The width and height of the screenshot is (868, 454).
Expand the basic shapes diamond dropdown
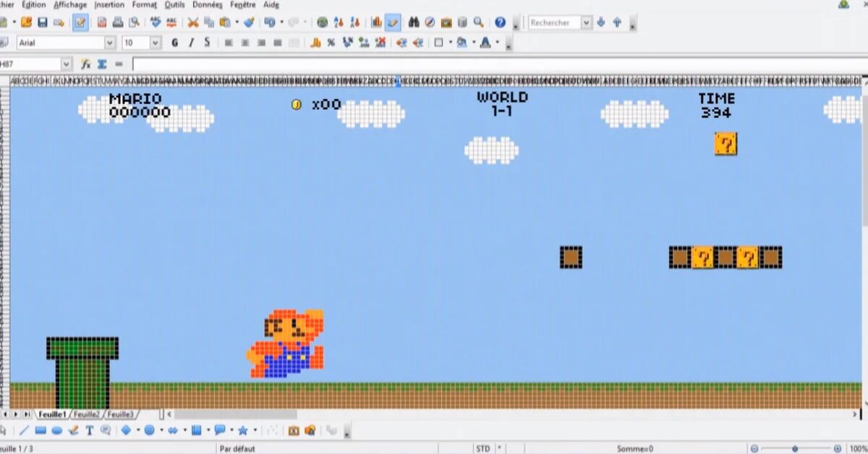click(137, 430)
